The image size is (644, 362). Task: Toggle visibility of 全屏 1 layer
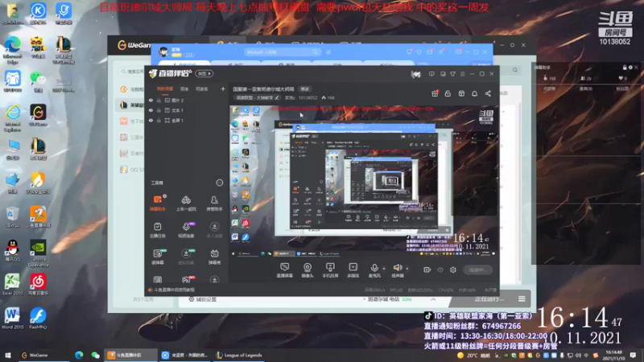[x=151, y=120]
